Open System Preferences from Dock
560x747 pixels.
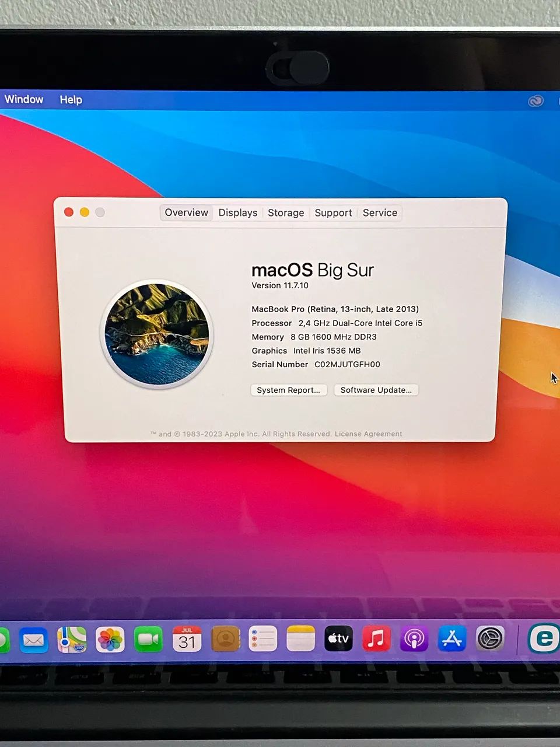coord(490,638)
